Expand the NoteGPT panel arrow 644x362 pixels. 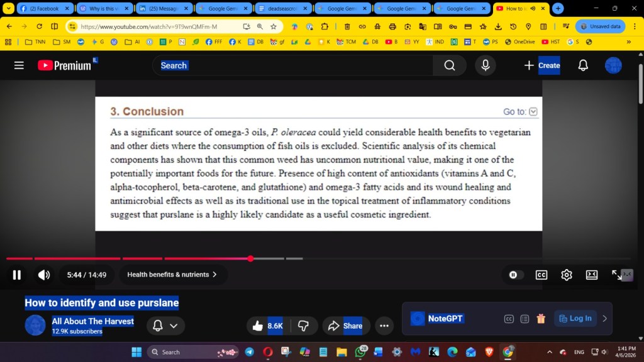tap(604, 319)
